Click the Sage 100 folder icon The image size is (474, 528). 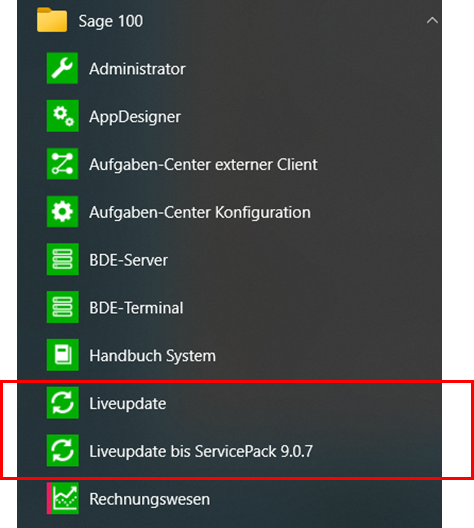(x=52, y=20)
